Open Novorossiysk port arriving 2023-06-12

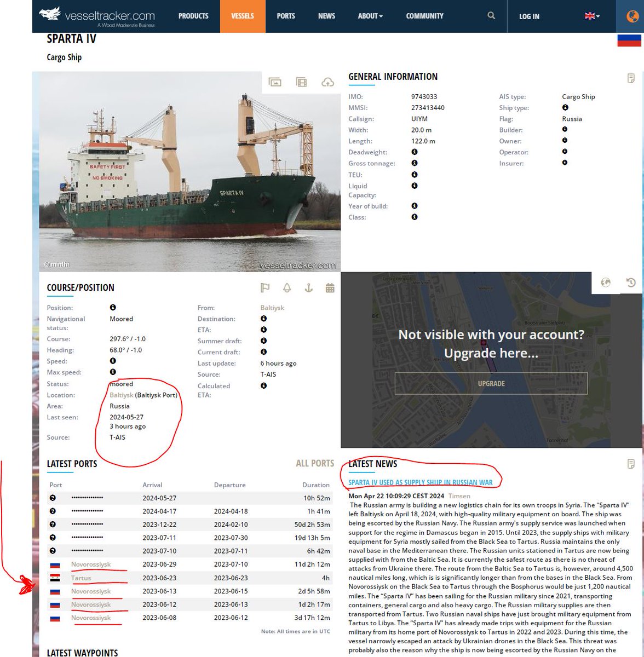(x=91, y=604)
